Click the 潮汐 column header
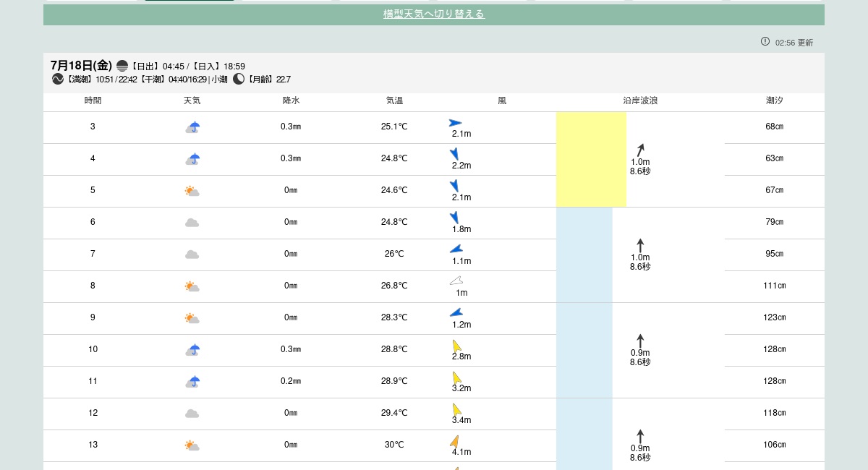The width and height of the screenshot is (868, 470). point(774,101)
